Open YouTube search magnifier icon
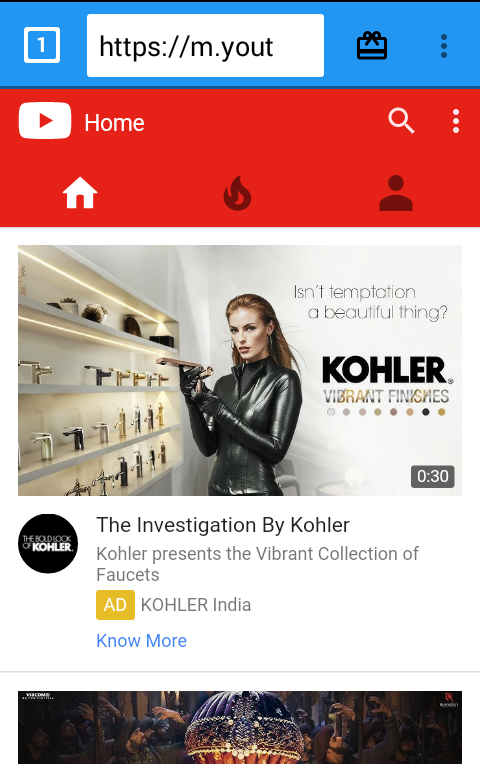Viewport: 480px width, 764px height. pos(401,120)
